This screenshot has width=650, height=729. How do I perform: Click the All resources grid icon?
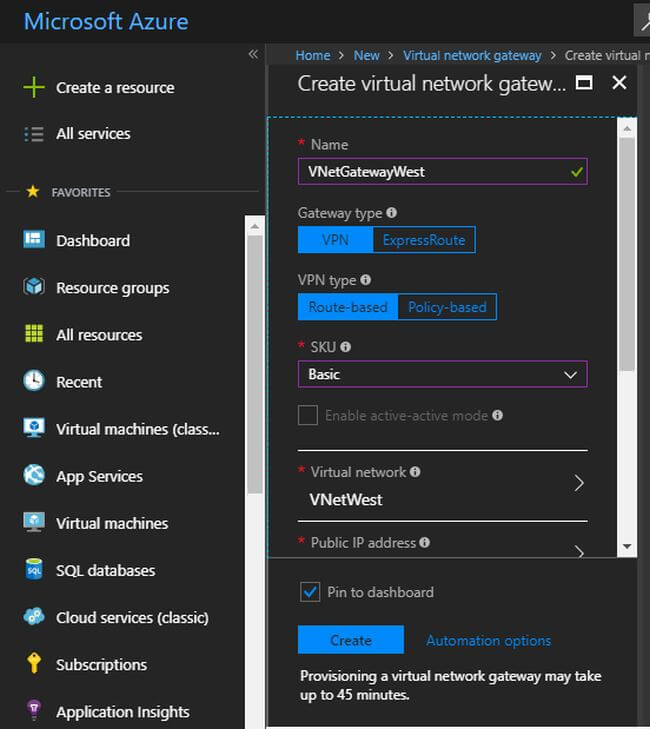click(x=34, y=334)
